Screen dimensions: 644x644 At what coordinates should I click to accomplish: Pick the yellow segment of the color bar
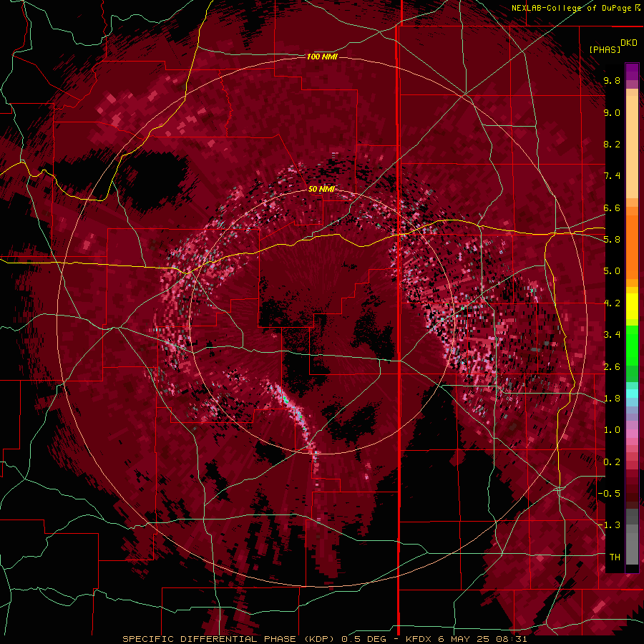coord(632,306)
